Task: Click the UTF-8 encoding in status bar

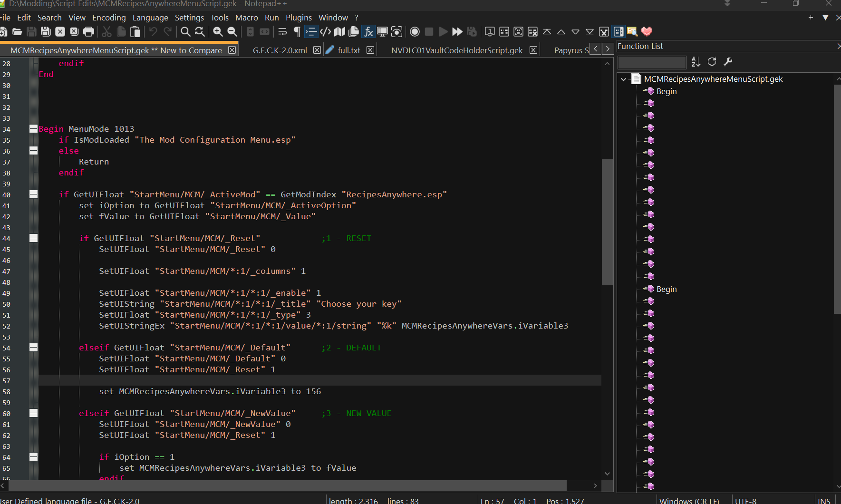Action: tap(745, 501)
